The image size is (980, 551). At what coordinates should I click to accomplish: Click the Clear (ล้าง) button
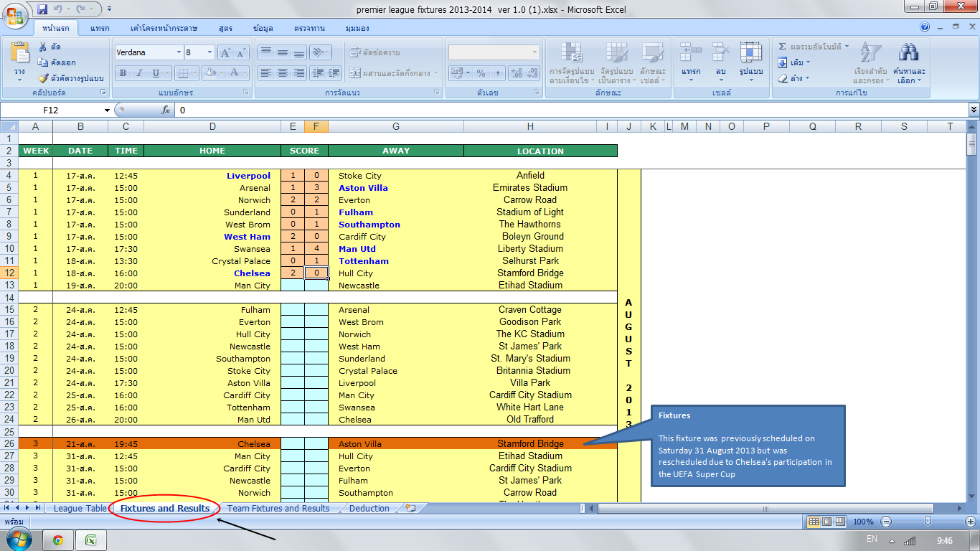(793, 78)
